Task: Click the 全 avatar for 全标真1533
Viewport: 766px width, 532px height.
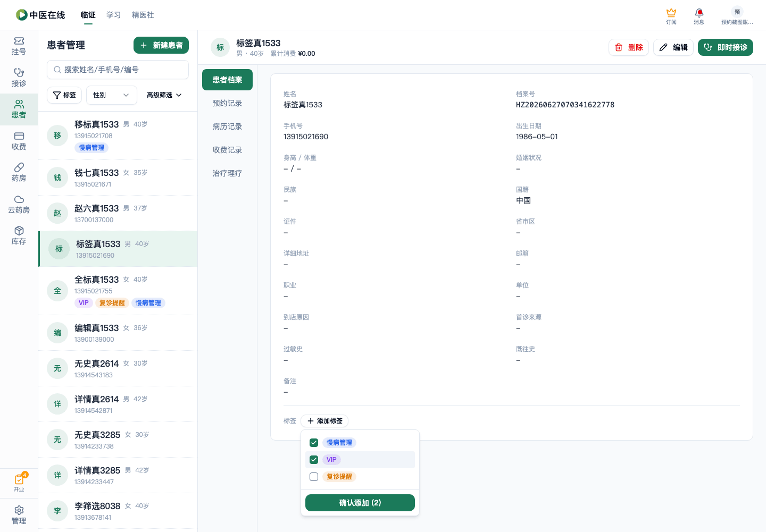Action: click(x=57, y=291)
